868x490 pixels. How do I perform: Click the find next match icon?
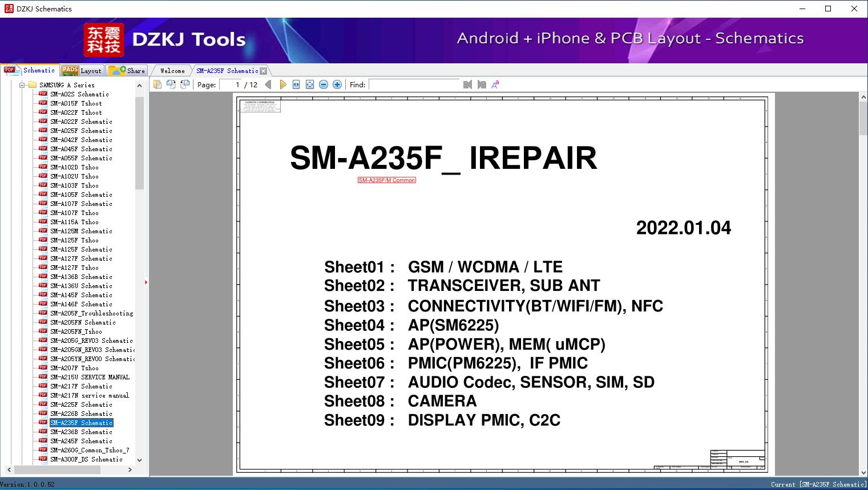point(481,84)
